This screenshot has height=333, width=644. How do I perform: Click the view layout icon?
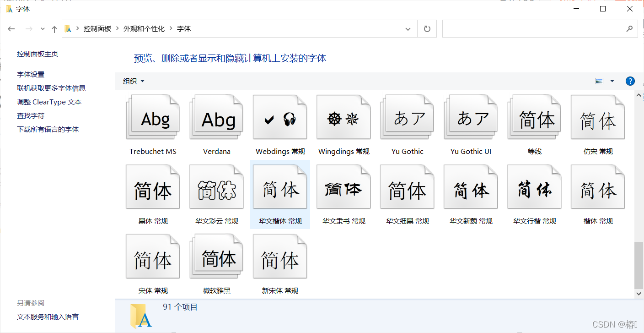pos(599,81)
